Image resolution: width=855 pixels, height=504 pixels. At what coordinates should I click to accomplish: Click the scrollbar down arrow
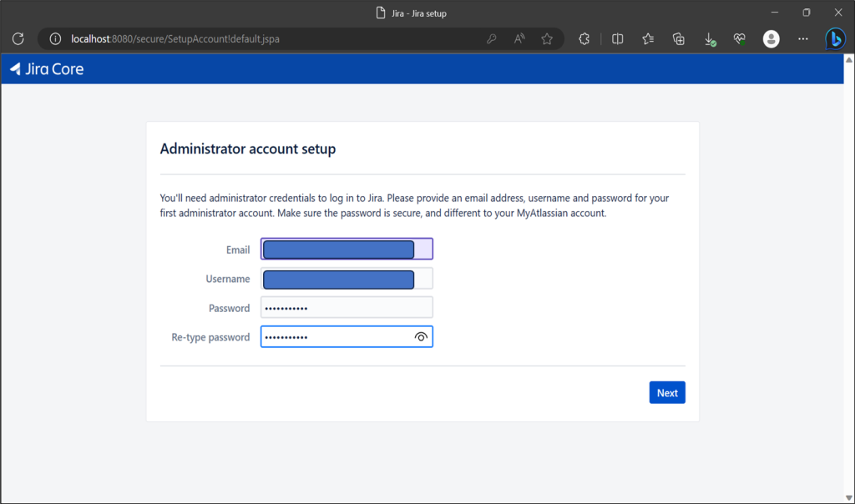[849, 497]
